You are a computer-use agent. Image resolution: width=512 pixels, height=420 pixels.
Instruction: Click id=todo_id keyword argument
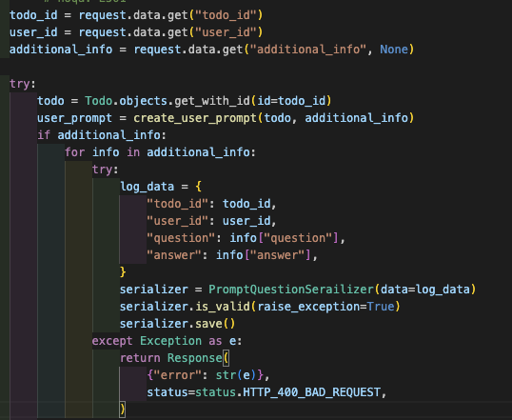(x=291, y=101)
